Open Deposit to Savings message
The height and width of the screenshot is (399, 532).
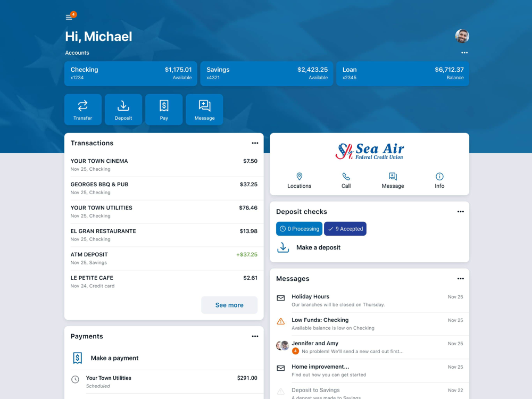click(370, 391)
